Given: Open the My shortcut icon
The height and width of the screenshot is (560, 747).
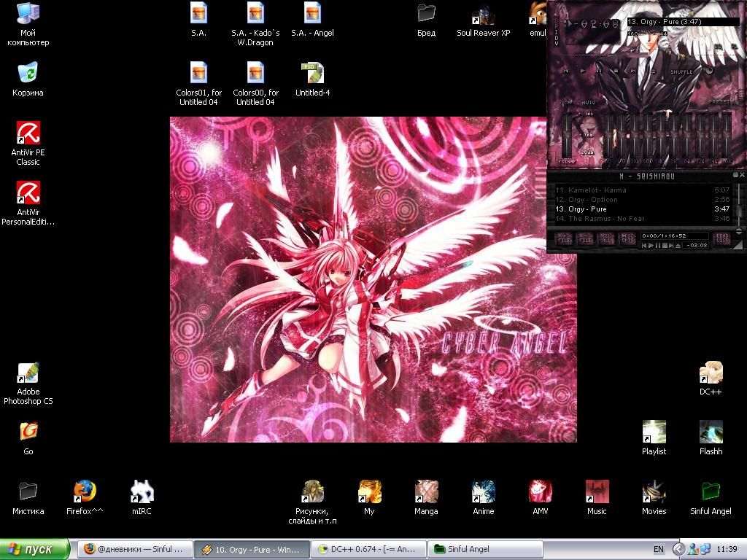Looking at the screenshot, I should [370, 499].
